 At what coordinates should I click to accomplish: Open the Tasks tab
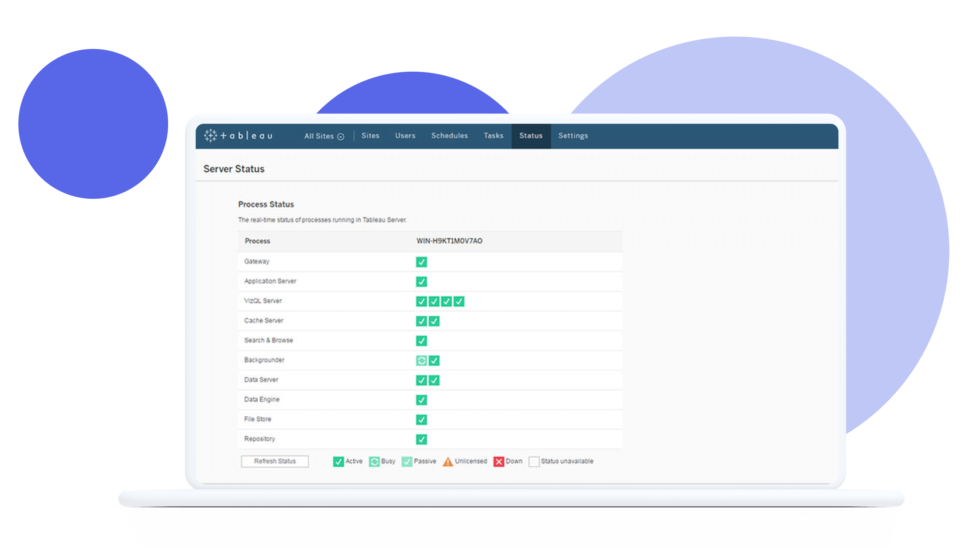click(493, 136)
